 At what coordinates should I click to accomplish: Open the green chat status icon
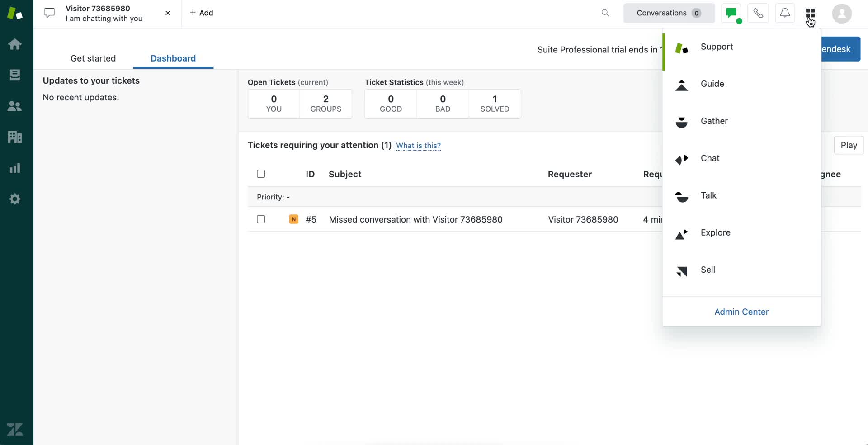(731, 13)
